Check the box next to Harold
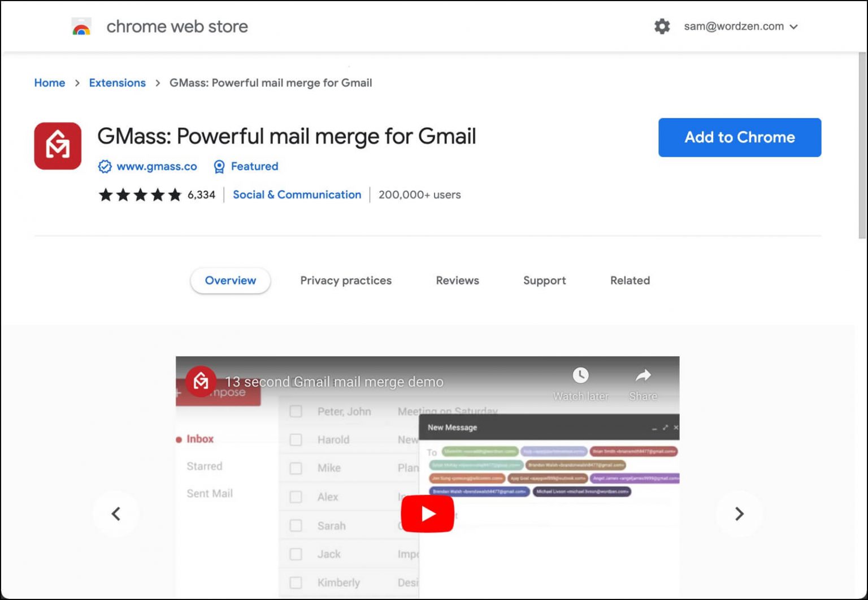Viewport: 868px width, 600px height. coord(296,440)
